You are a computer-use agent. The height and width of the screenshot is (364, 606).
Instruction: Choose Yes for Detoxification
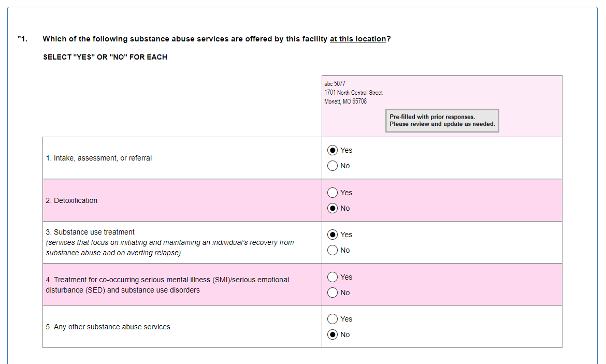333,193
